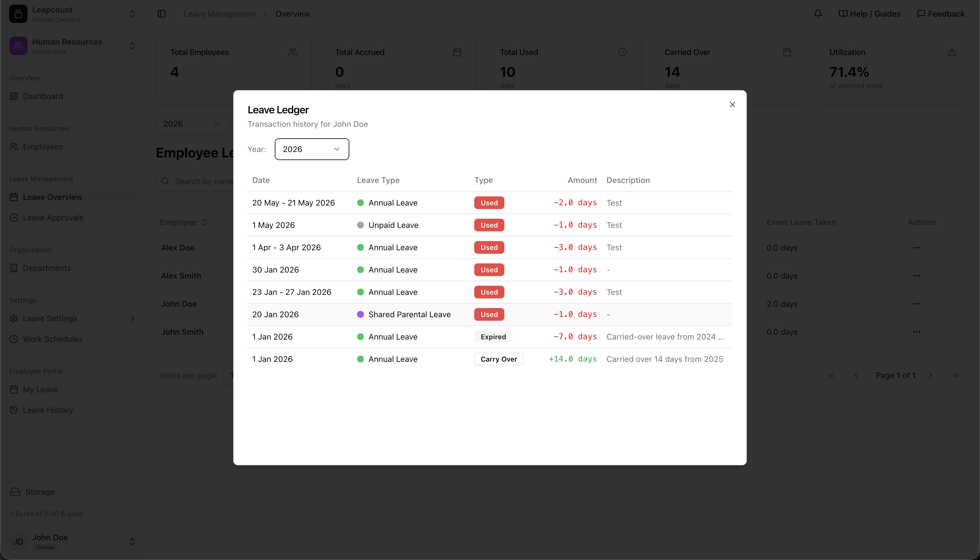Screen dimensions: 980x560
Task: Click the Carried Over calendar icon
Action: coord(787,52)
